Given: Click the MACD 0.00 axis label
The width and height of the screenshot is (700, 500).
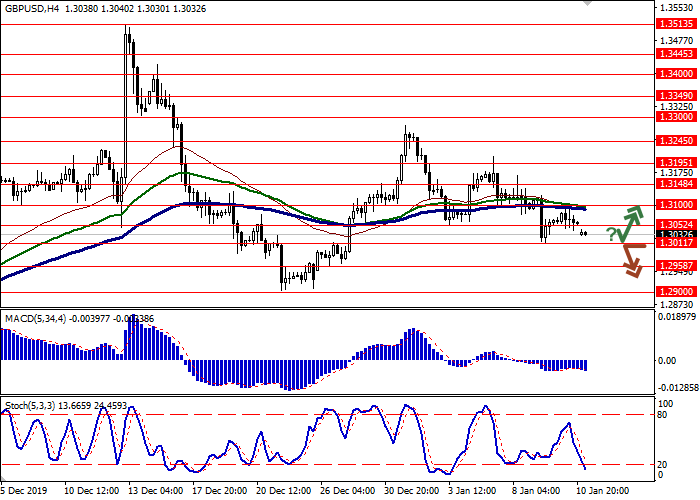Looking at the screenshot, I should coord(666,360).
